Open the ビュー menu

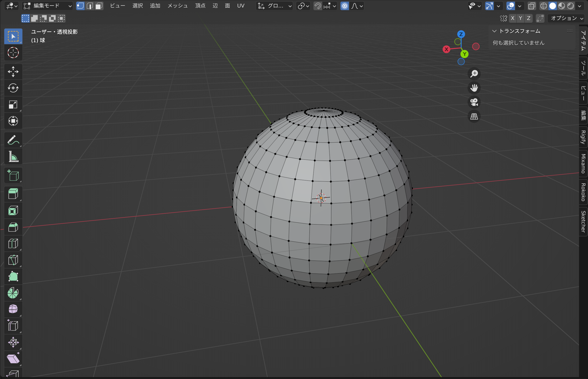pos(118,6)
